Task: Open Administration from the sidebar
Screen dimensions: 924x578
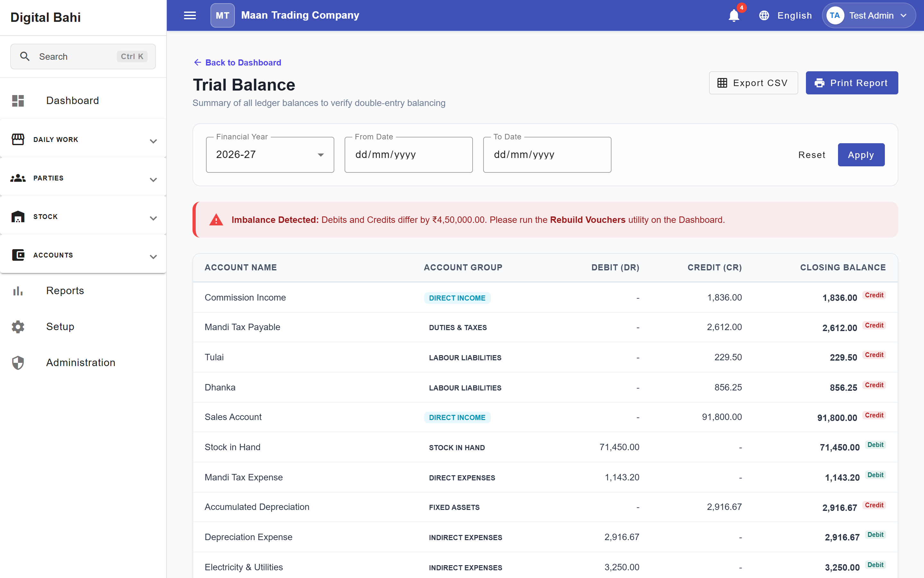Action: (83, 363)
